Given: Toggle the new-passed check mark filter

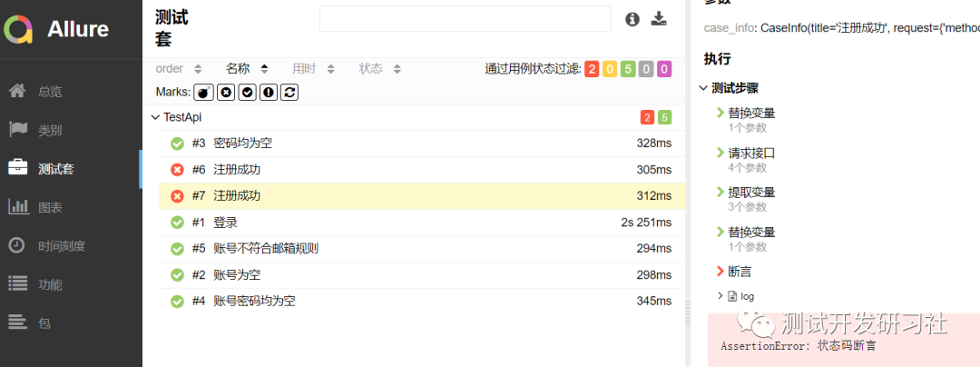Looking at the screenshot, I should point(248,93).
